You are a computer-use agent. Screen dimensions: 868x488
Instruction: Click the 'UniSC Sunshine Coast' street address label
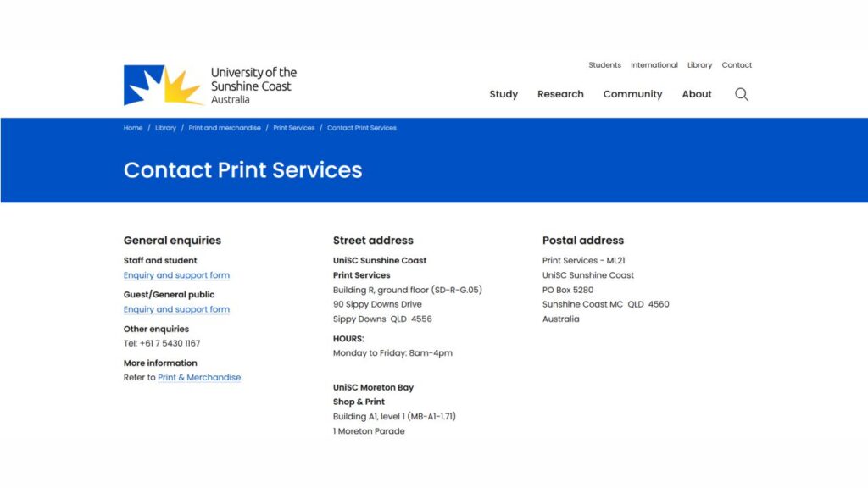379,260
